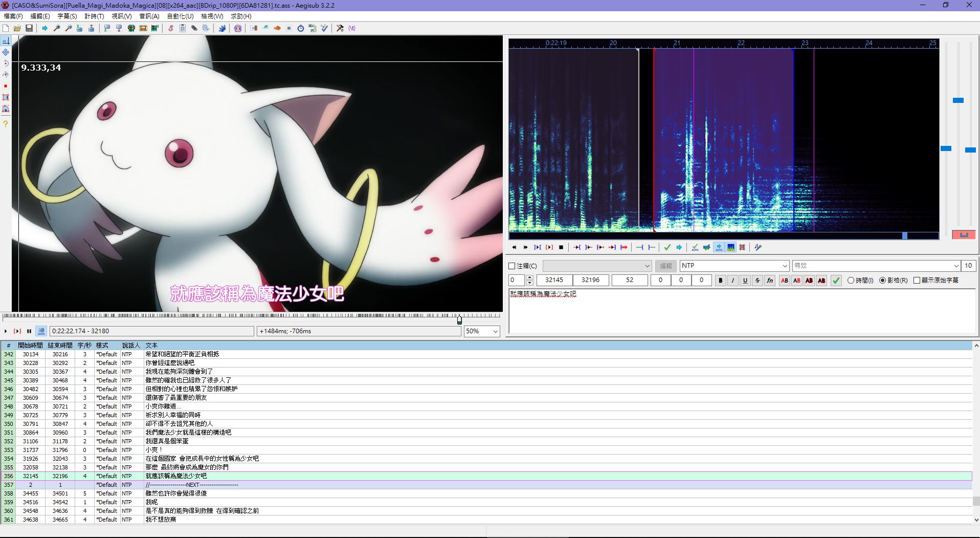Open the 視訊(V) menu
Screen dimensions: 980x538
tap(122, 16)
